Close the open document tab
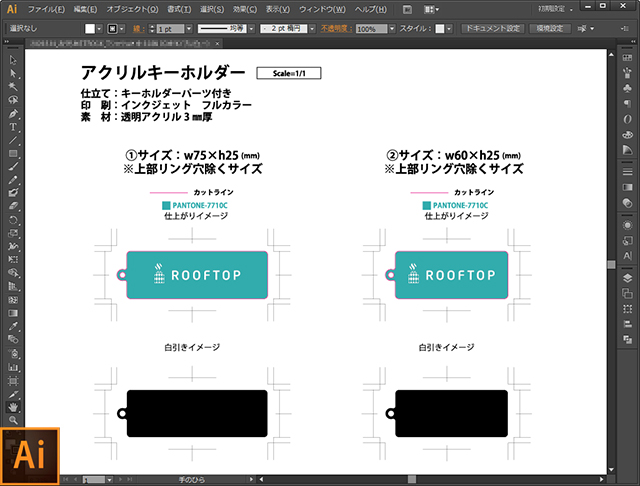640x486 pixels. pos(218,43)
